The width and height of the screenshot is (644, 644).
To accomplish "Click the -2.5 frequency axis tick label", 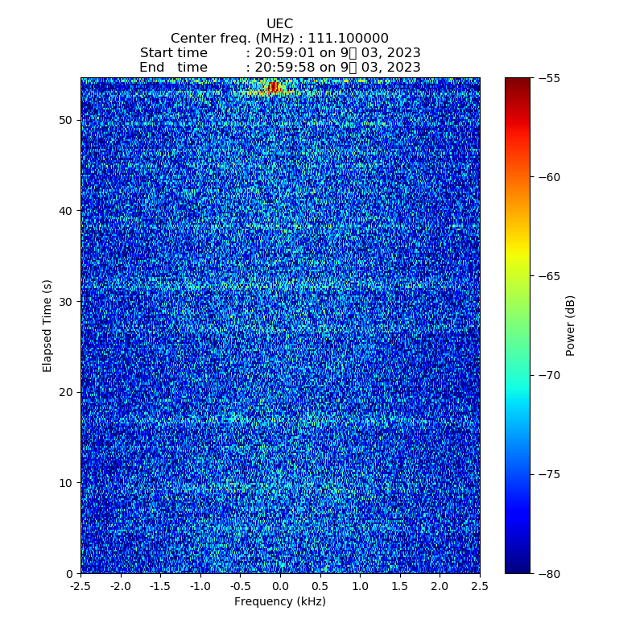I will point(80,587).
